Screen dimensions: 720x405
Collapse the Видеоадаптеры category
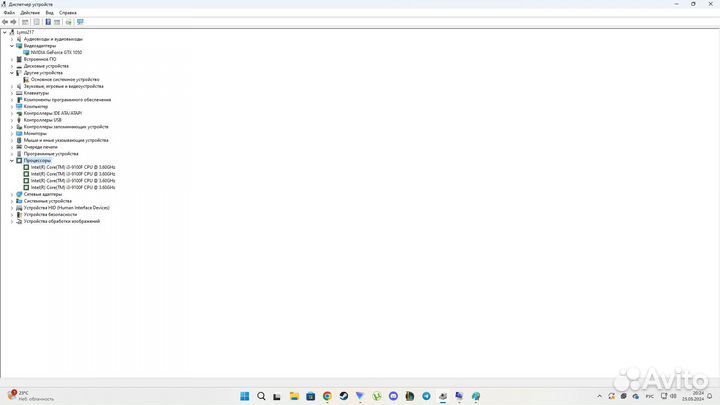(12, 46)
